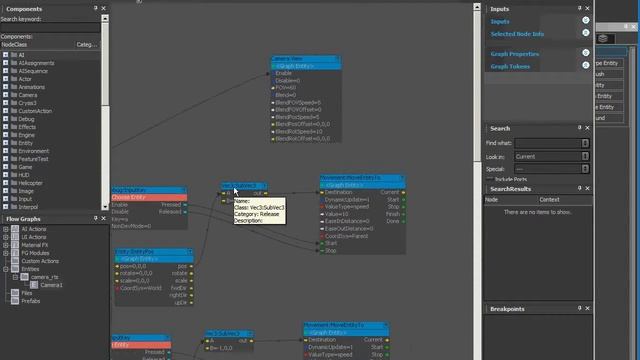Click the Components list scrollbar down arrow
This screenshot has width=640, height=360.
[x=105, y=207]
